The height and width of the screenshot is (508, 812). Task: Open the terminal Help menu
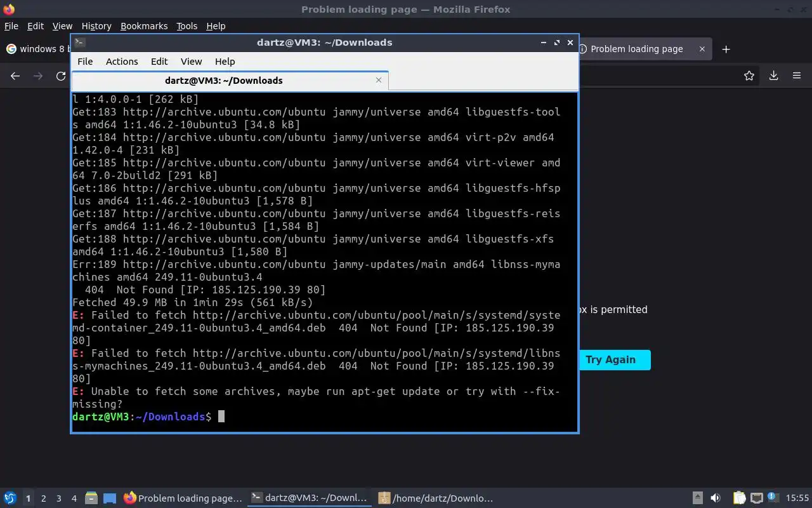(x=225, y=62)
